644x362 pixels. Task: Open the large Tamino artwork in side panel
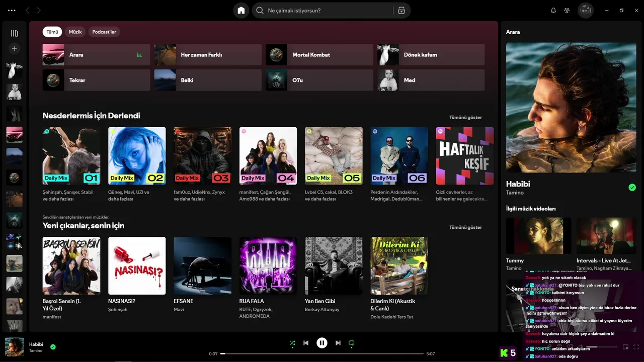click(571, 108)
